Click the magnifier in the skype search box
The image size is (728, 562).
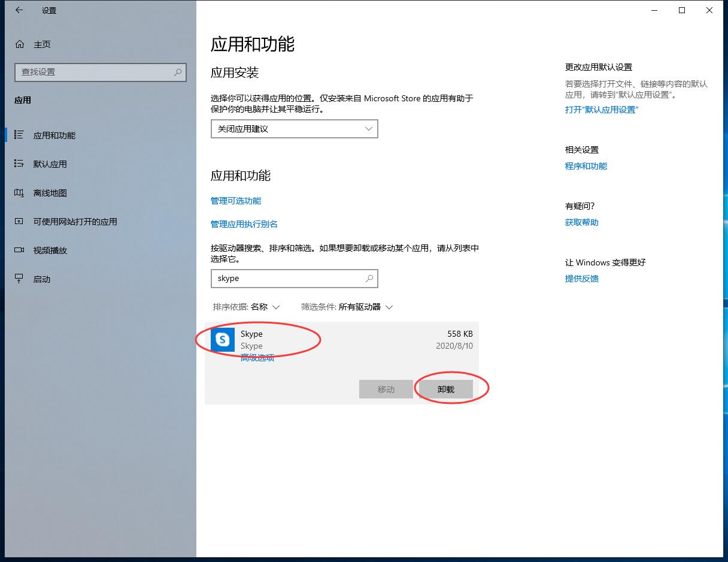[369, 279]
